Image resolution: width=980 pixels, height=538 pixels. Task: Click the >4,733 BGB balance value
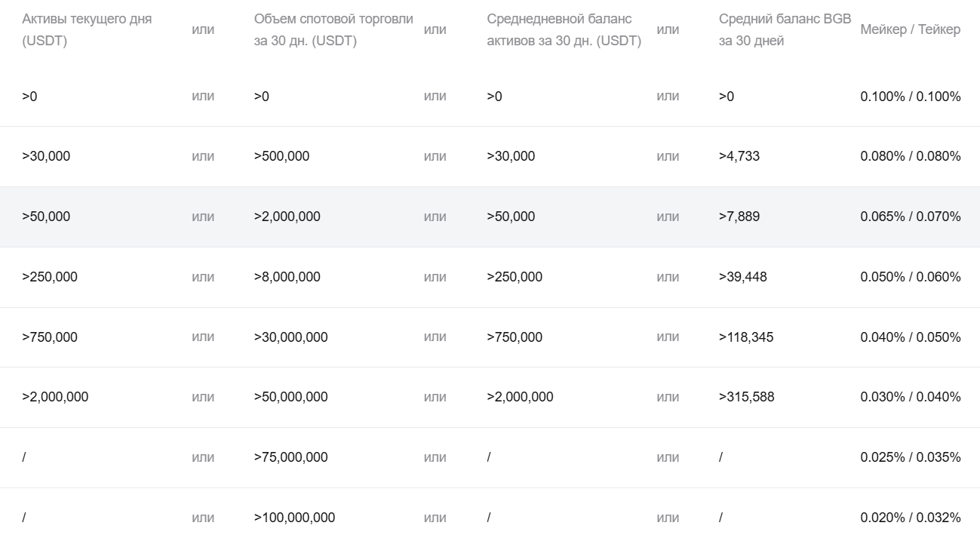tap(739, 156)
